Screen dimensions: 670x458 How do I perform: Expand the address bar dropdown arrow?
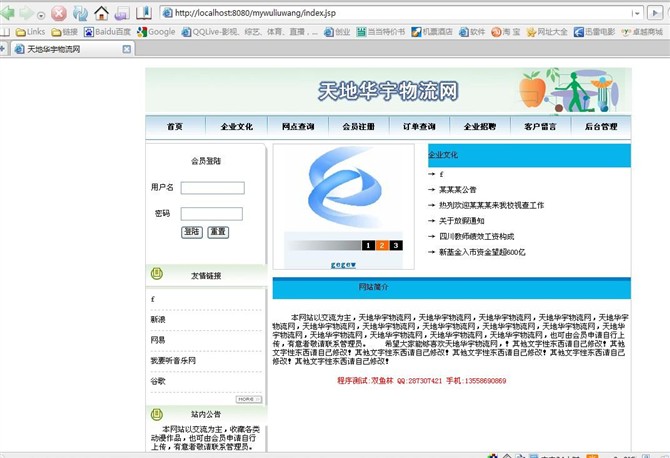pos(637,13)
